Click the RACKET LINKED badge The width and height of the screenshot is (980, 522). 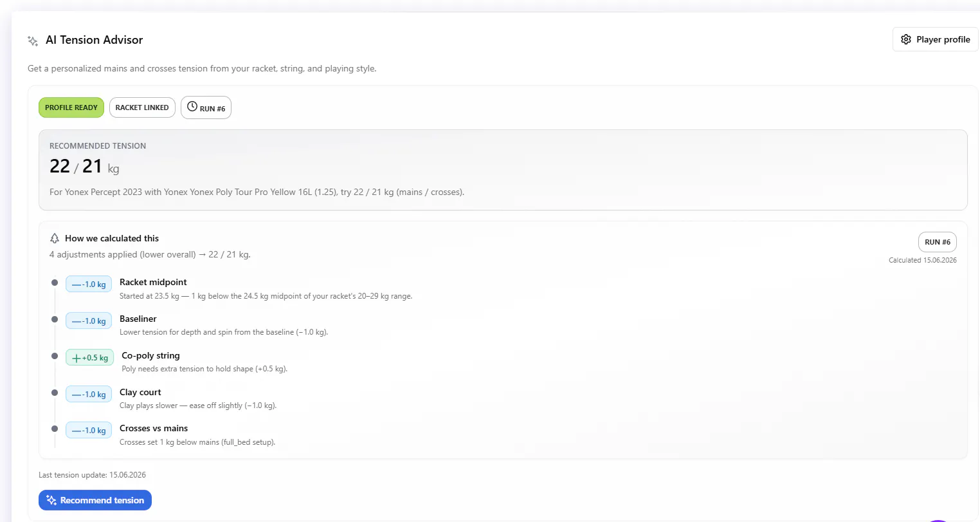tap(142, 107)
